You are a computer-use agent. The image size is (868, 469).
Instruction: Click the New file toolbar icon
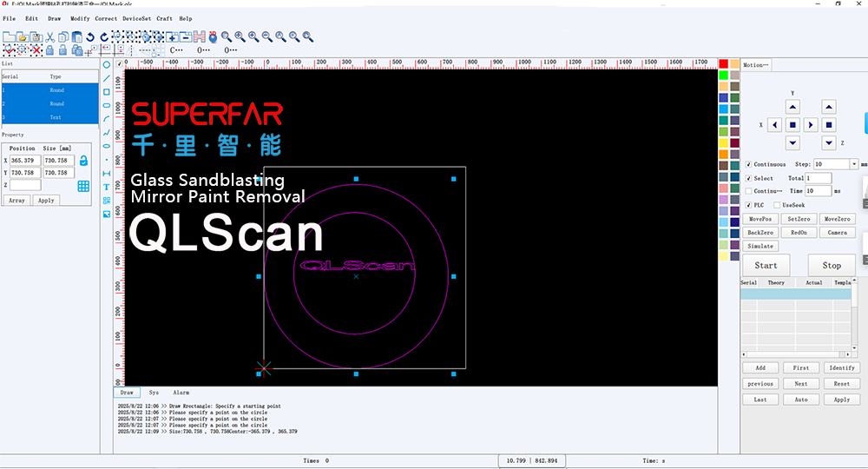pos(9,37)
